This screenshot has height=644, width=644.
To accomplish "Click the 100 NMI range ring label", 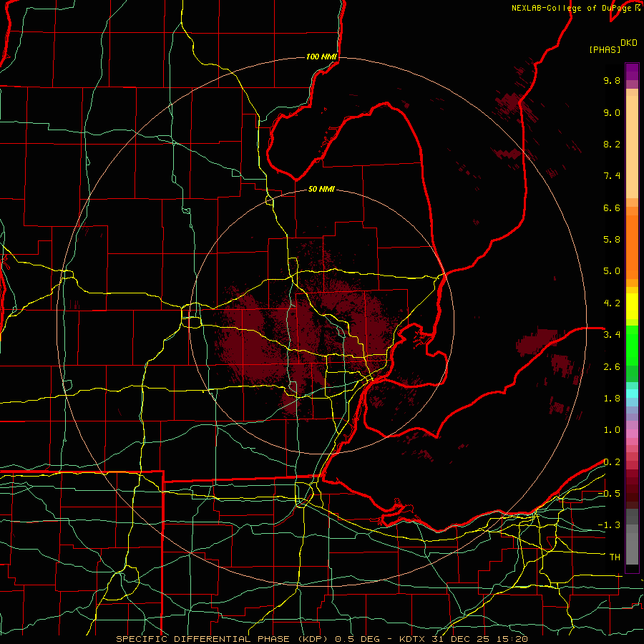I will coord(321,57).
